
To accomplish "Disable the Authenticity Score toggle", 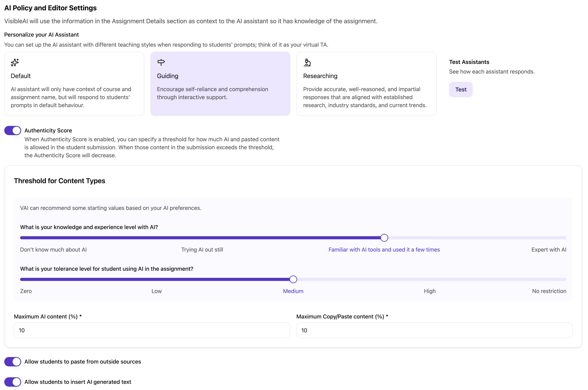I will pos(13,131).
